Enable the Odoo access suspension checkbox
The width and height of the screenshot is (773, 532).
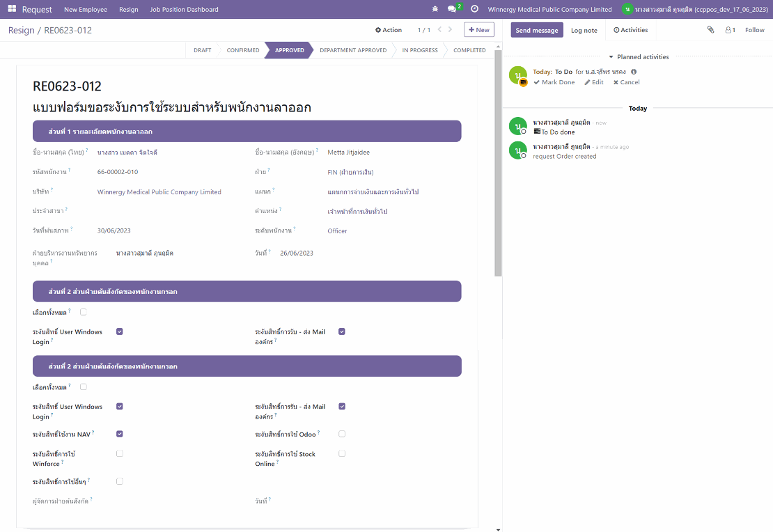[342, 434]
